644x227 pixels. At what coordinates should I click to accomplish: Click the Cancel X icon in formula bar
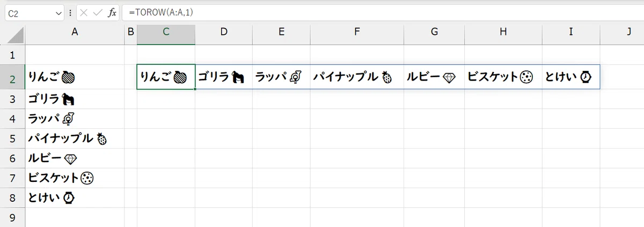pyautogui.click(x=85, y=13)
